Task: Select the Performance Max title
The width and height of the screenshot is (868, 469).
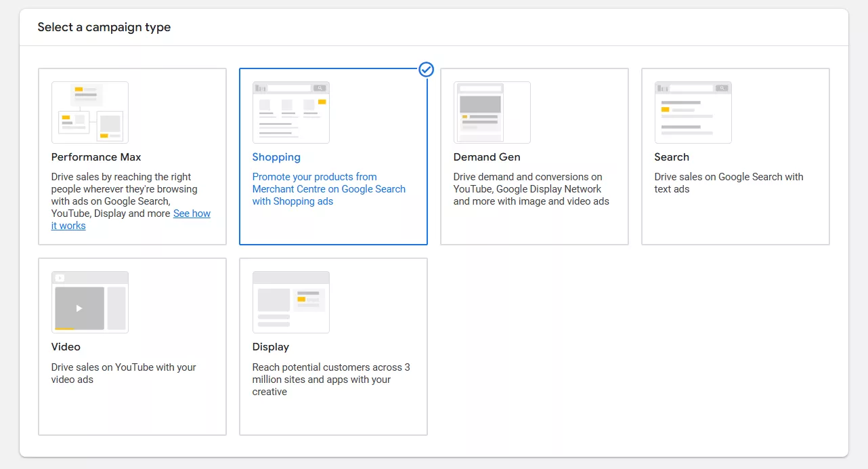Action: coord(96,157)
